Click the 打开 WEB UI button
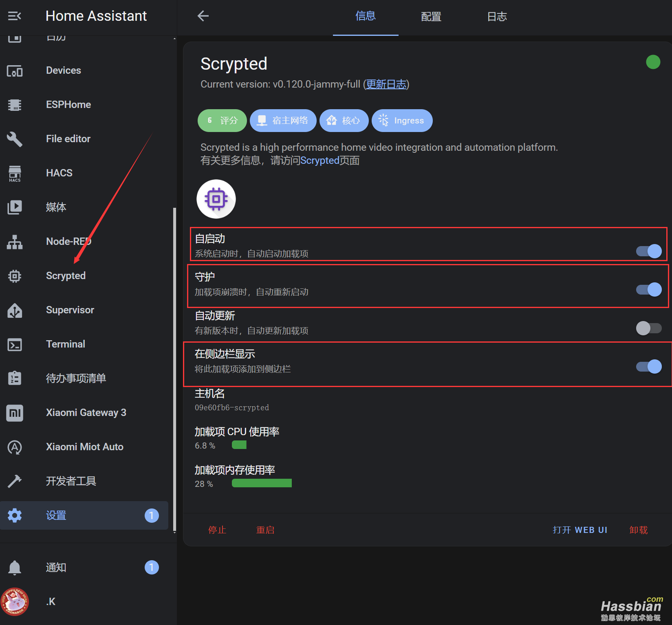The height and width of the screenshot is (625, 672). 580,530
